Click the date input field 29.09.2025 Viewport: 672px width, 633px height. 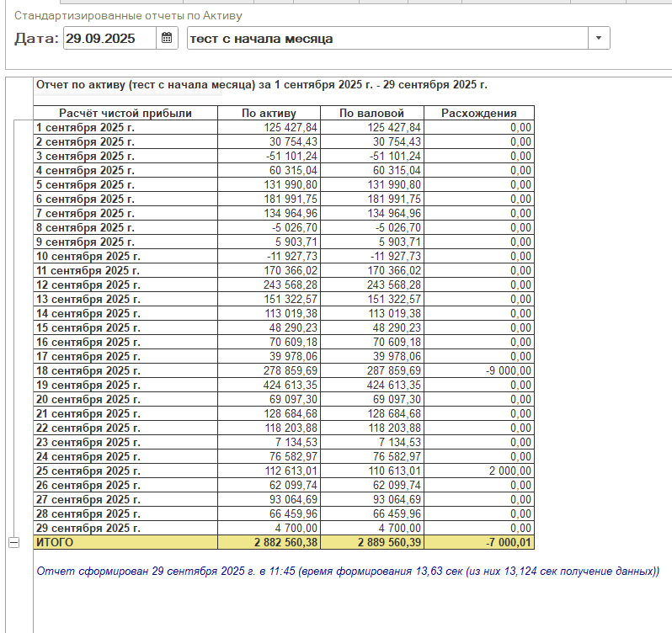coord(109,38)
